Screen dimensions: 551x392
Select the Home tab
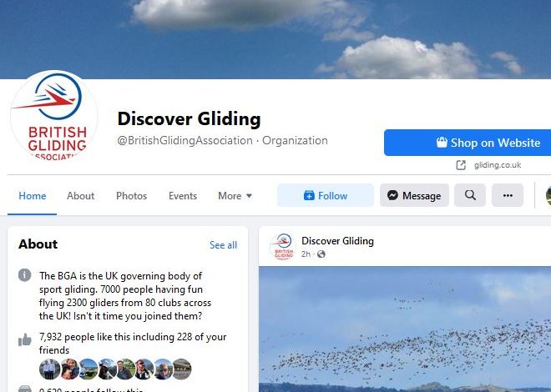pos(33,196)
